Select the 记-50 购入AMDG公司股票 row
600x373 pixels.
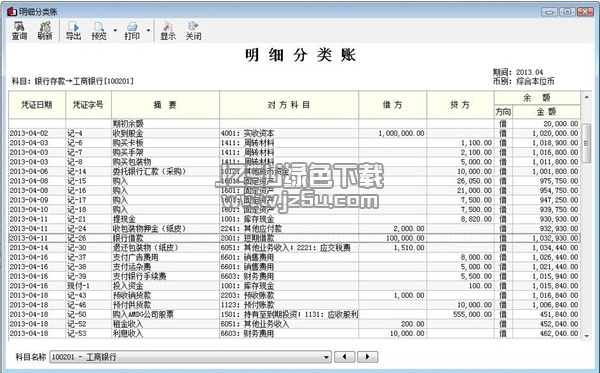[x=294, y=314]
